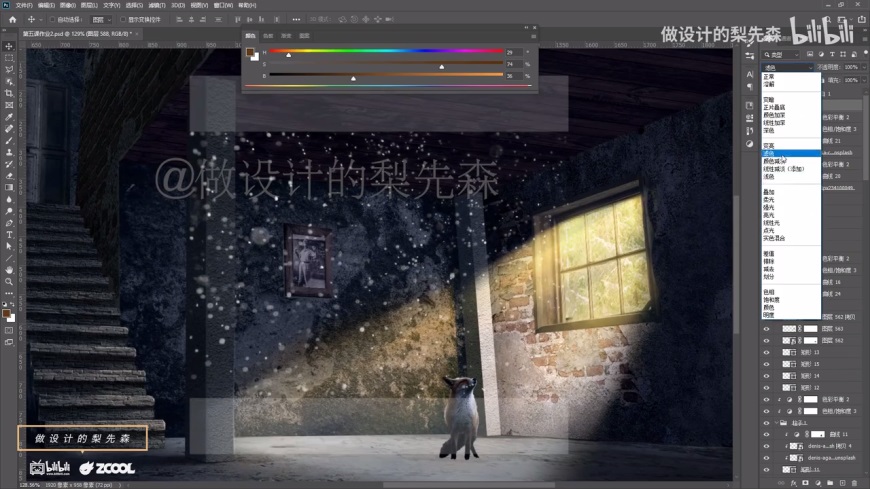Viewport: 870px width, 489px height.
Task: Create new adjustment layer icon
Action: [x=818, y=483]
